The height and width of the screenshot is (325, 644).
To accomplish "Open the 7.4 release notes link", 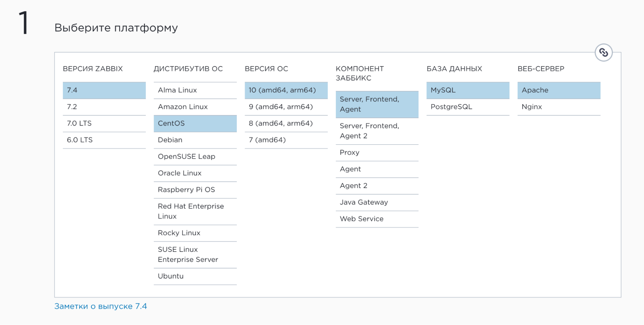I will click(x=101, y=306).
